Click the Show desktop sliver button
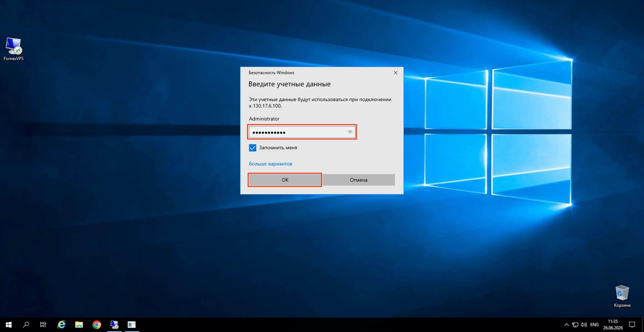 [x=643, y=325]
